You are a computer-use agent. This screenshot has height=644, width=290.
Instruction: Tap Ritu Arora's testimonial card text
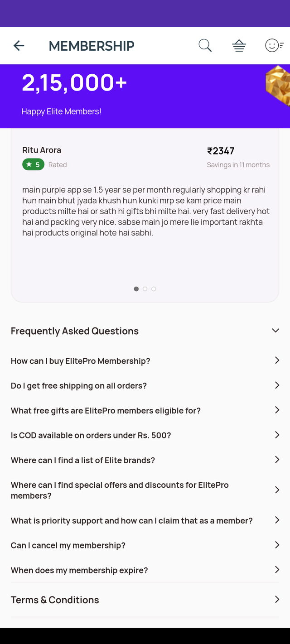146,211
